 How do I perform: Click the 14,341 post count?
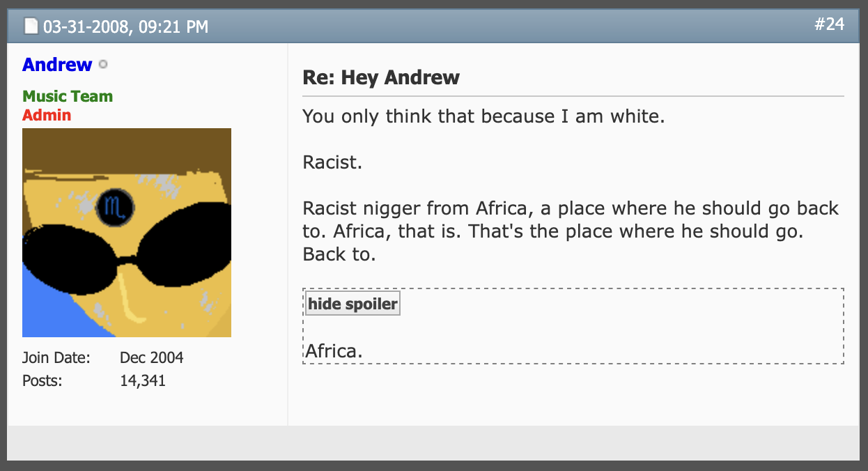[x=142, y=380]
